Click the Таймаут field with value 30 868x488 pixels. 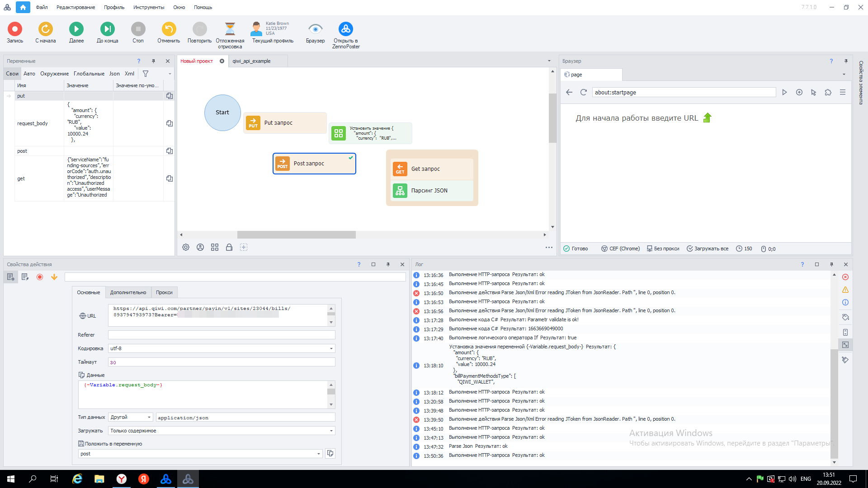pyautogui.click(x=222, y=362)
